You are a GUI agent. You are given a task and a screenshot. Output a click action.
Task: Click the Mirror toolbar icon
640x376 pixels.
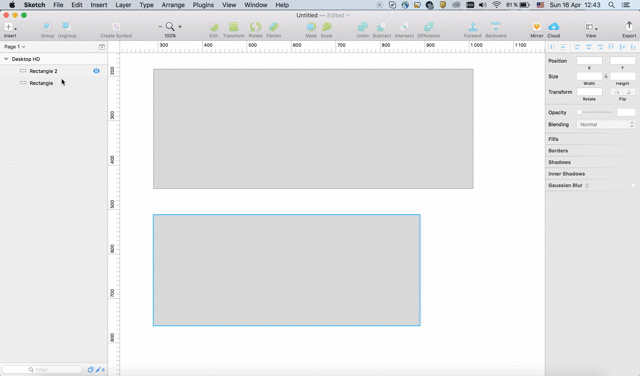point(536,27)
